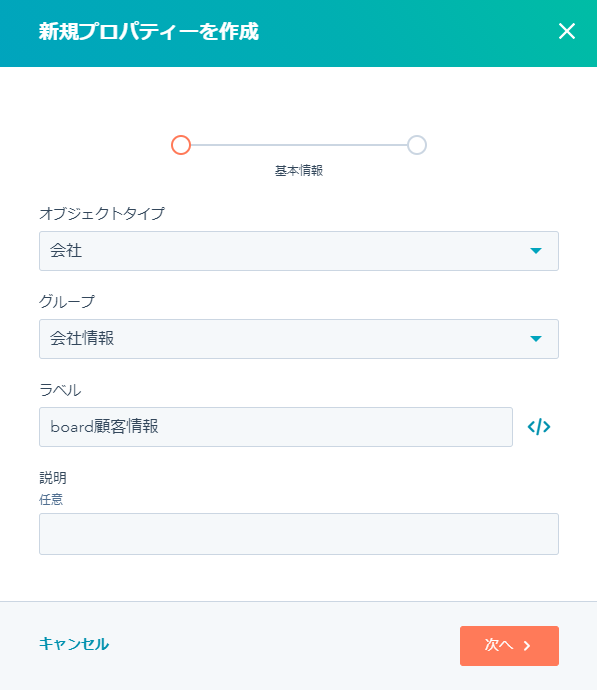The image size is (597, 690).
Task: Click the ラベル field label
Action: 60,390
